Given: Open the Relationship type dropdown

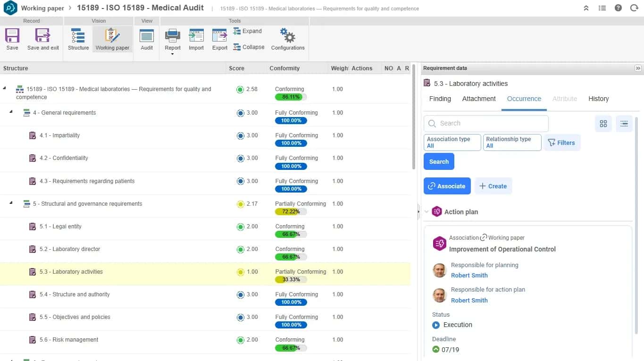Looking at the screenshot, I should click(512, 143).
